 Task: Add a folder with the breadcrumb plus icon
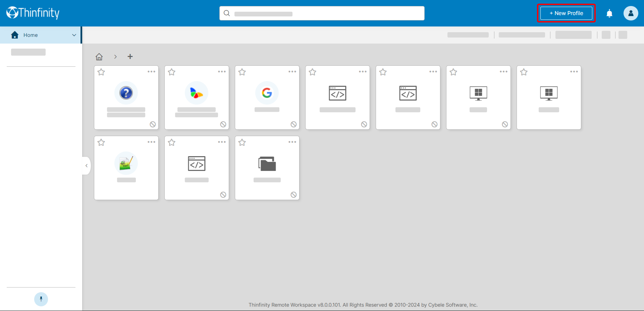tap(130, 56)
